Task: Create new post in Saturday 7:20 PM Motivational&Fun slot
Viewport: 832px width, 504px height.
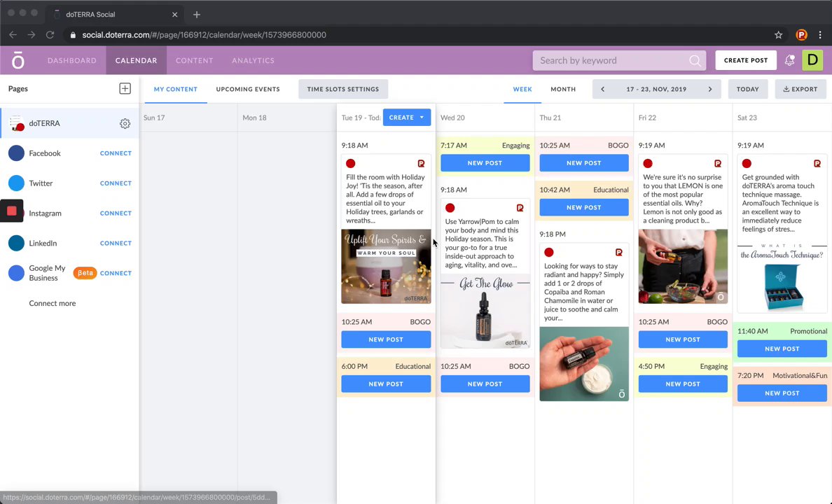Action: 782,393
